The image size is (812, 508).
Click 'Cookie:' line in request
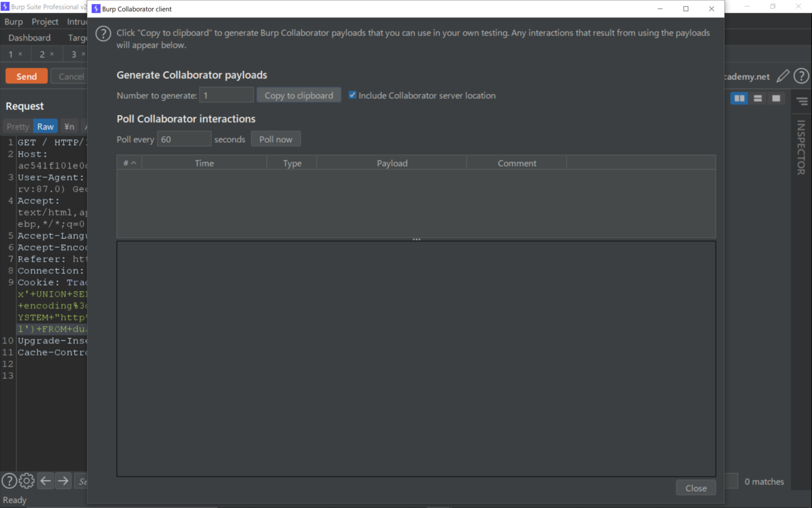tap(52, 282)
